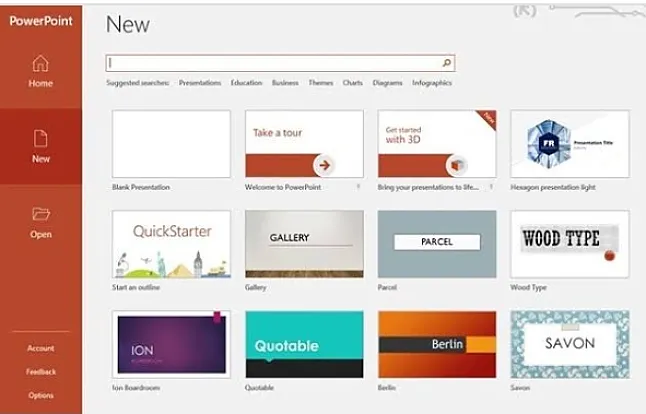Pin the Welcome to PowerPoint template
The height and width of the screenshot is (414, 646).
point(358,187)
